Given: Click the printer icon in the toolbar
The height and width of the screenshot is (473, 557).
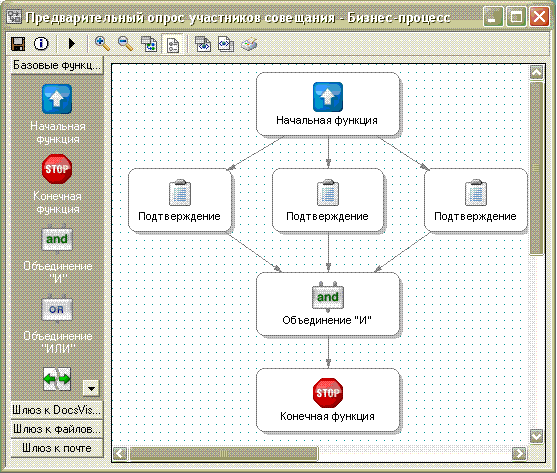Looking at the screenshot, I should pos(249,44).
